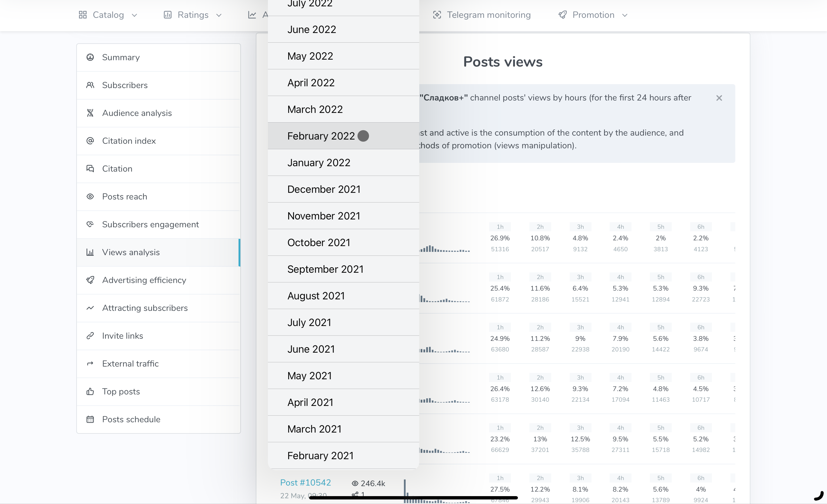Image resolution: width=827 pixels, height=504 pixels.
Task: Dismiss the Posts views info banner
Action: [x=719, y=98]
